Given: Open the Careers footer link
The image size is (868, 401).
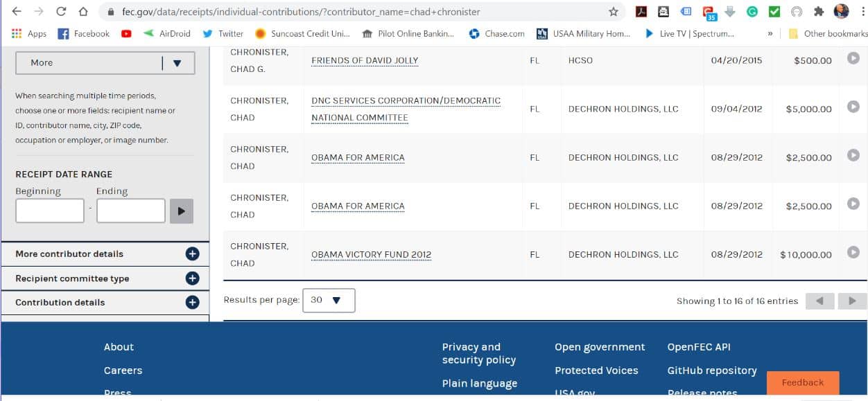Looking at the screenshot, I should pos(123,371).
